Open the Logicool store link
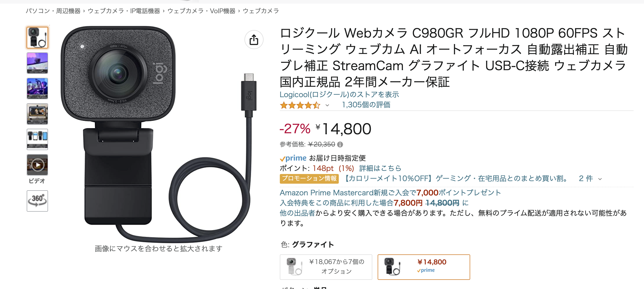Screen dimensions: 644x289 [339, 95]
